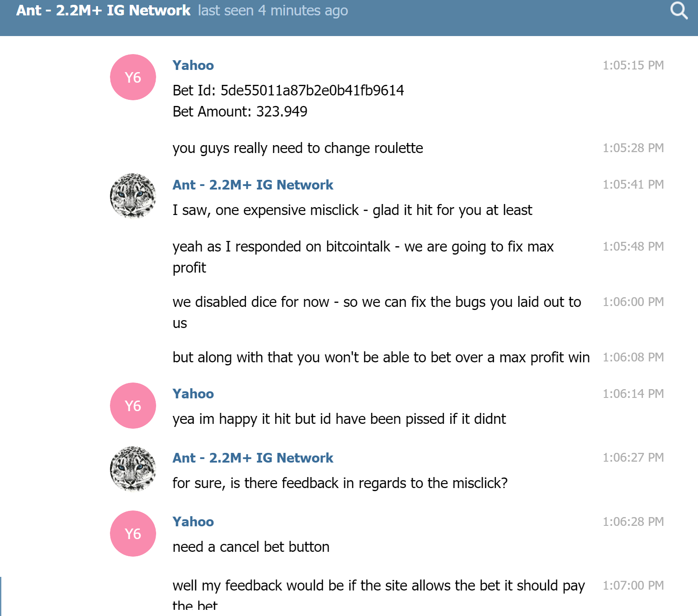Select the 'we disabled dice for now' message

(377, 313)
